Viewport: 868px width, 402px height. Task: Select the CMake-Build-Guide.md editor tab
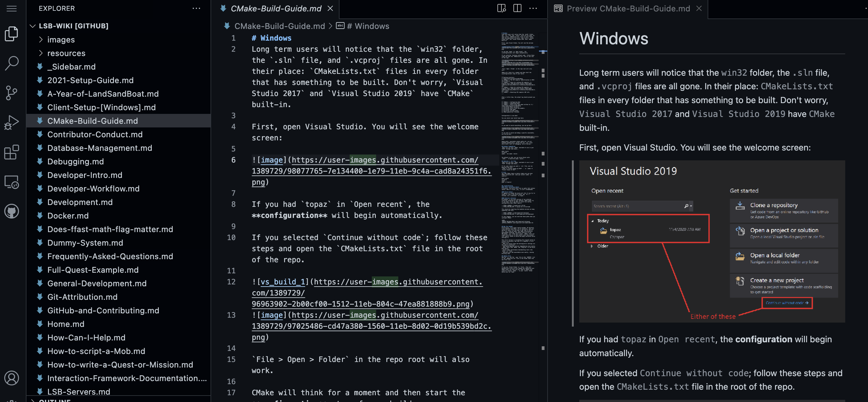coord(275,8)
